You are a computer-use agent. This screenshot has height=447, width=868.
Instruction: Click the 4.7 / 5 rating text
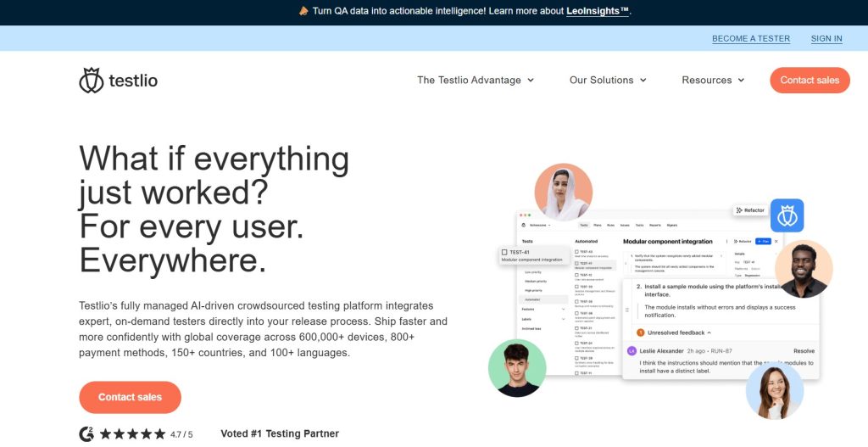pos(181,434)
